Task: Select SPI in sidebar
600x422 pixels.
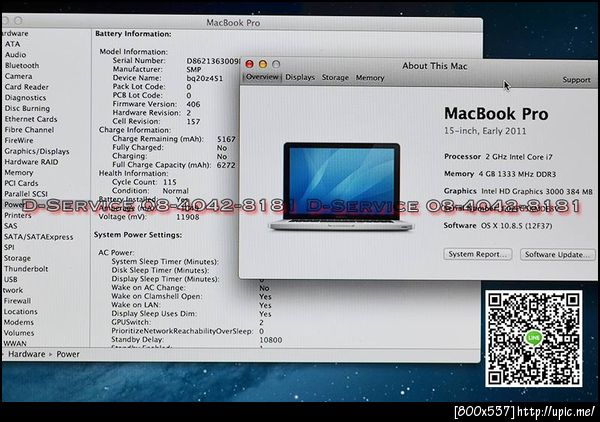Action: [9, 248]
